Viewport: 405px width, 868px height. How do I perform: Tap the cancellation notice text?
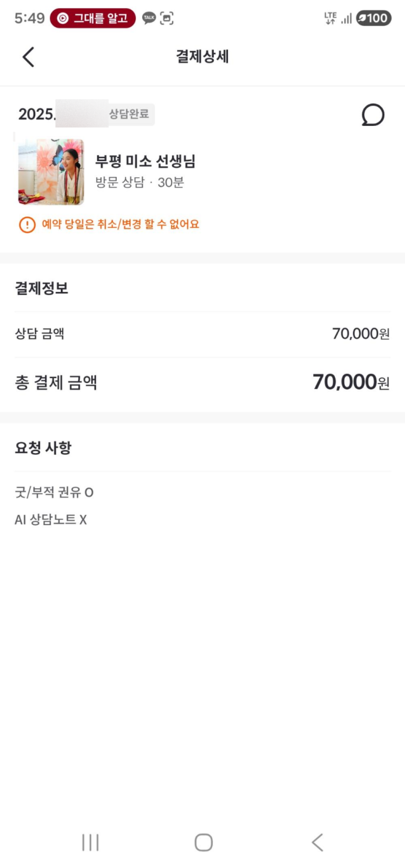[121, 224]
